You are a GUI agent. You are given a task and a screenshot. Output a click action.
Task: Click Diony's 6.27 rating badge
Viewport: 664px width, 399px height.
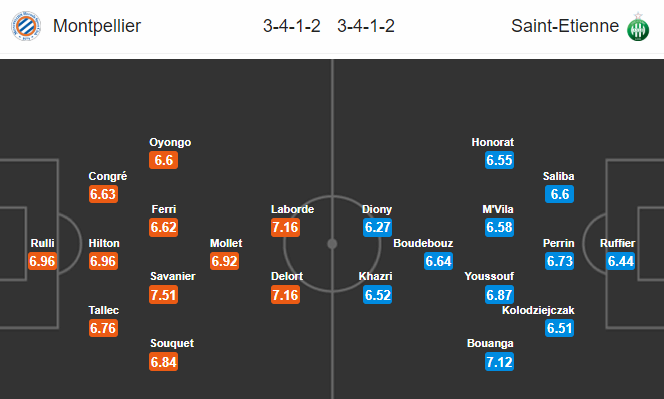377,227
